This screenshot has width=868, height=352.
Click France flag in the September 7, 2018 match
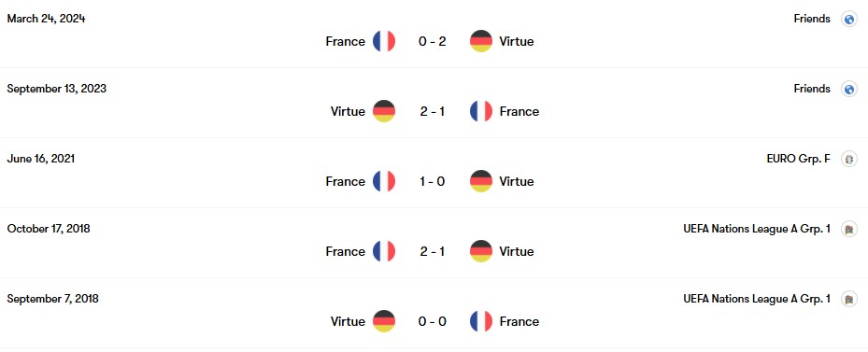(481, 321)
